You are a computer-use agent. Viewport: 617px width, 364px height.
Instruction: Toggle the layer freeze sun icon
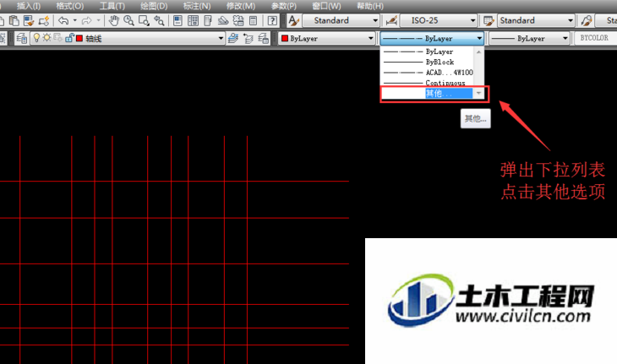[46, 38]
